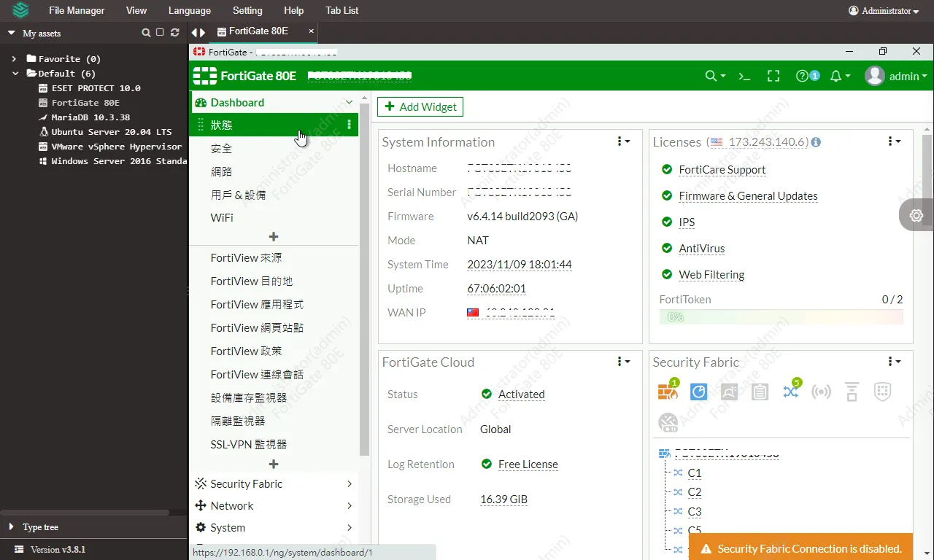Open the help question mark icon
This screenshot has height=560, width=934.
pos(803,76)
